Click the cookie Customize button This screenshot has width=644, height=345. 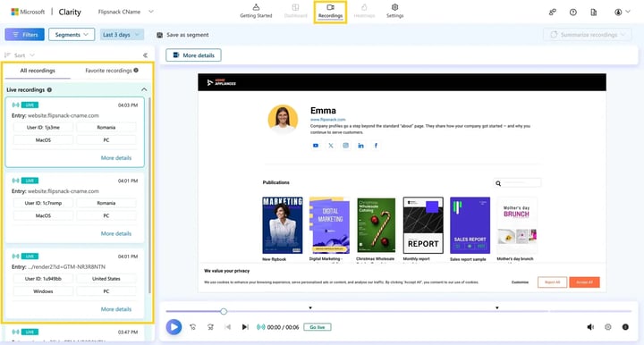[520, 282]
